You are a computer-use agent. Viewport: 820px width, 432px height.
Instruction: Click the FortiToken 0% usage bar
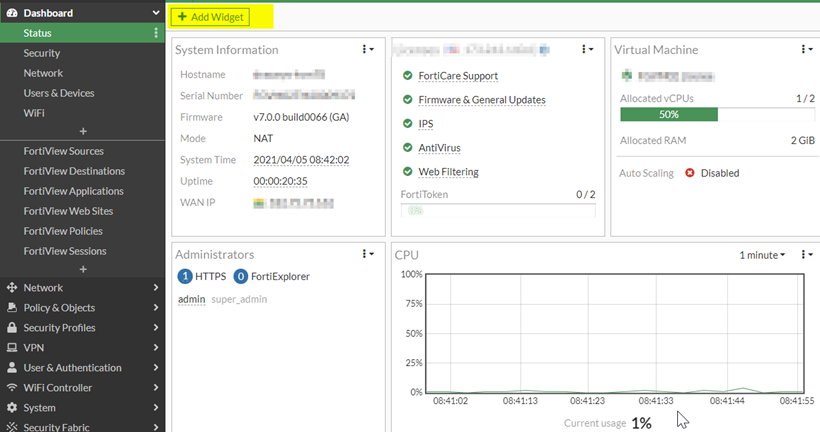498,211
